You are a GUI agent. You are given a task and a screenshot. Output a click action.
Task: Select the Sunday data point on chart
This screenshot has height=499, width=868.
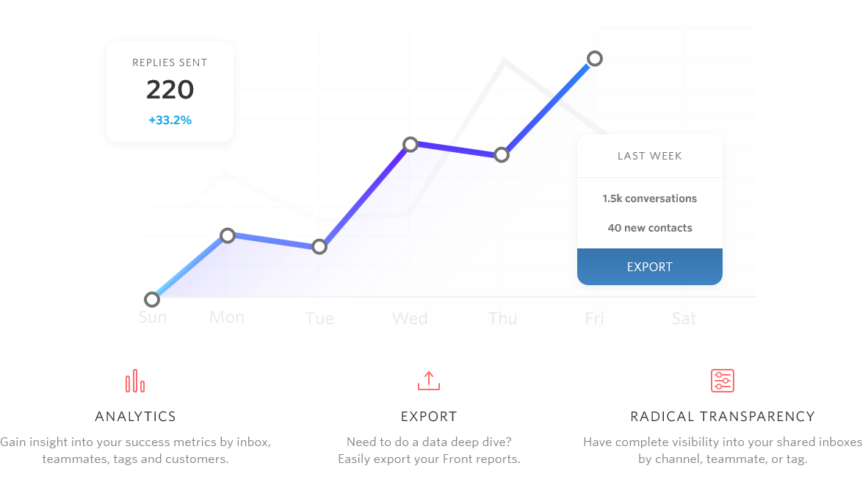click(152, 299)
